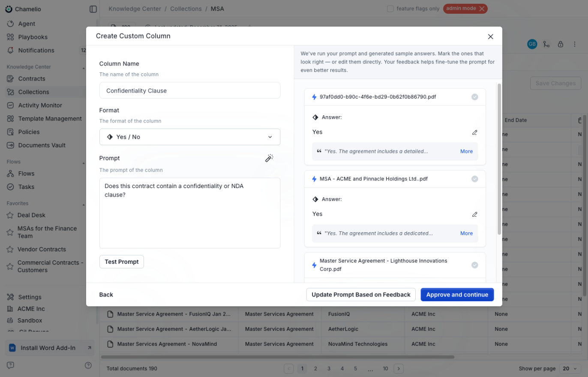Screen dimensions: 588x377
Task: Click the Approve and continue button
Action: click(x=457, y=294)
